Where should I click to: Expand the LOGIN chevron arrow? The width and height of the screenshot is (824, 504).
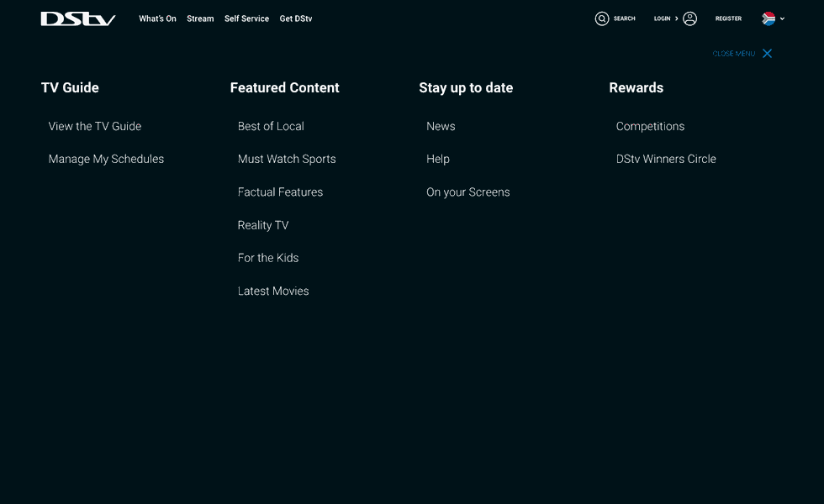coord(677,18)
